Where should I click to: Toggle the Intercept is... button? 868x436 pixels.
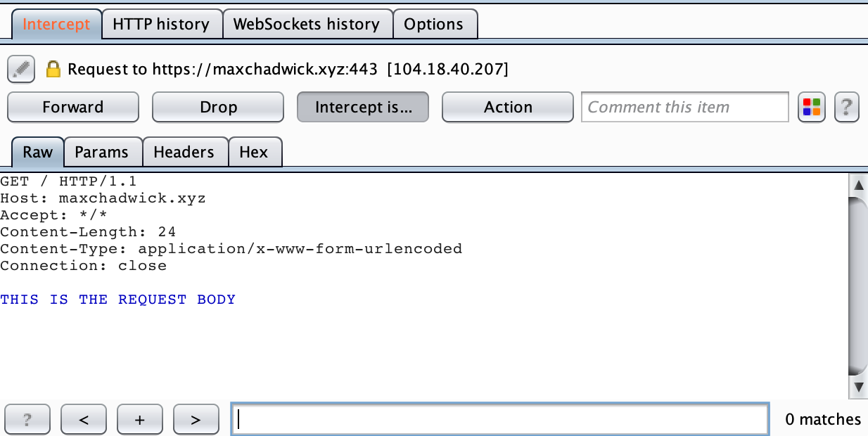point(363,107)
